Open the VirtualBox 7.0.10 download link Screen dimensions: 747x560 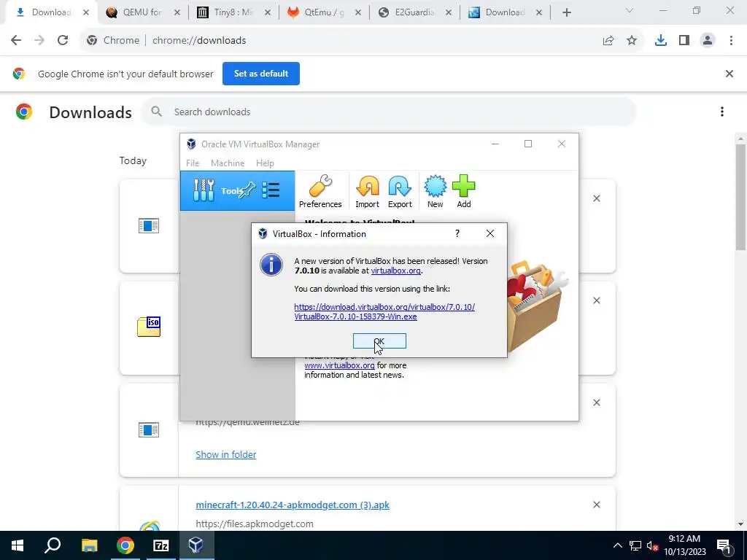coord(384,311)
